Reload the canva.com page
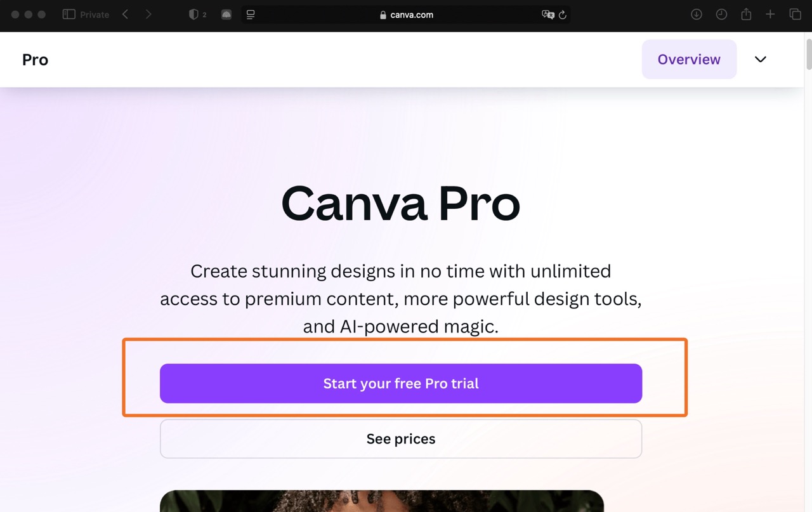The image size is (812, 512). [x=563, y=15]
